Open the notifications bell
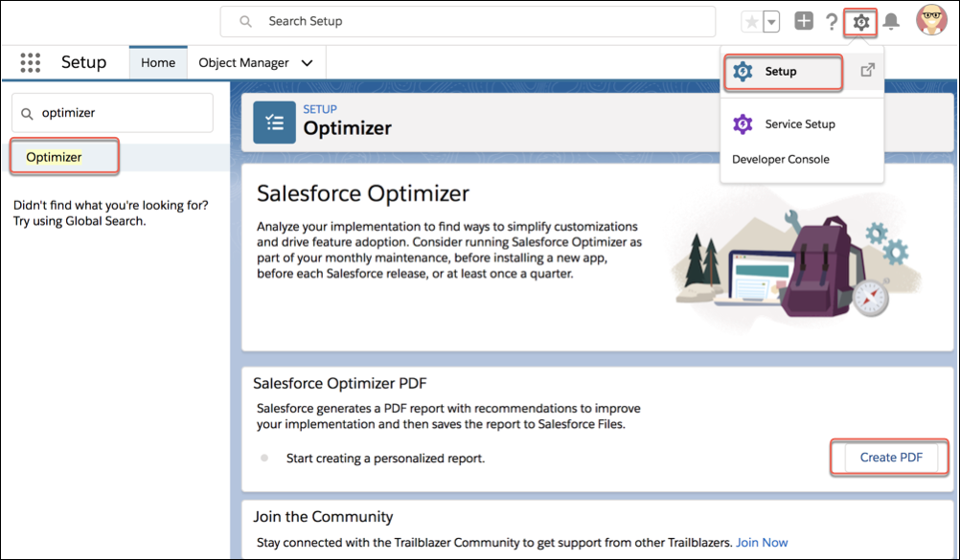The image size is (960, 560). point(891,22)
